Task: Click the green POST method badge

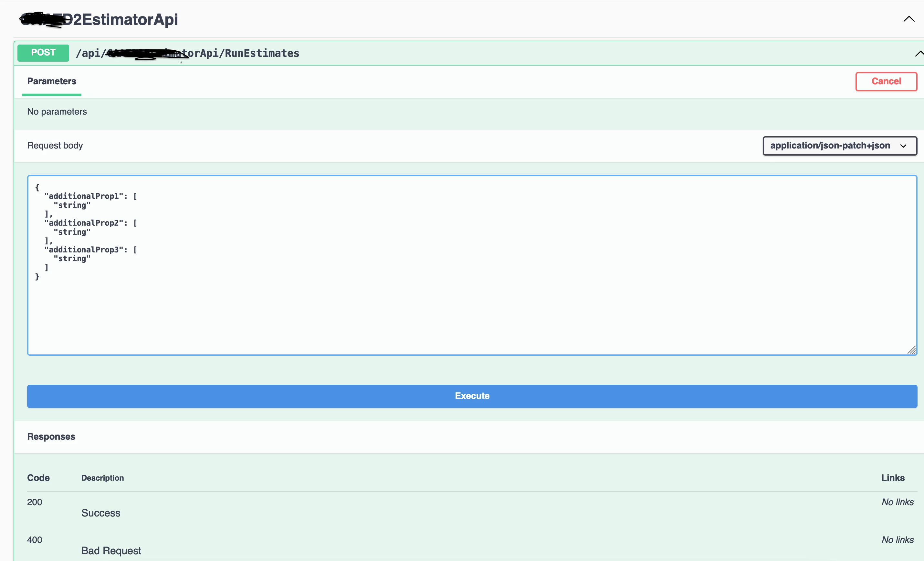Action: [x=43, y=53]
